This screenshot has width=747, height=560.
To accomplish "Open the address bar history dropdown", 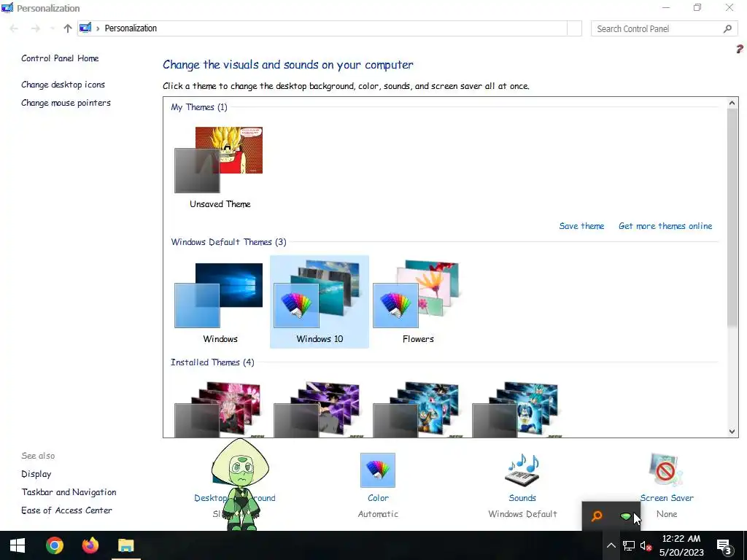I will [x=575, y=28].
